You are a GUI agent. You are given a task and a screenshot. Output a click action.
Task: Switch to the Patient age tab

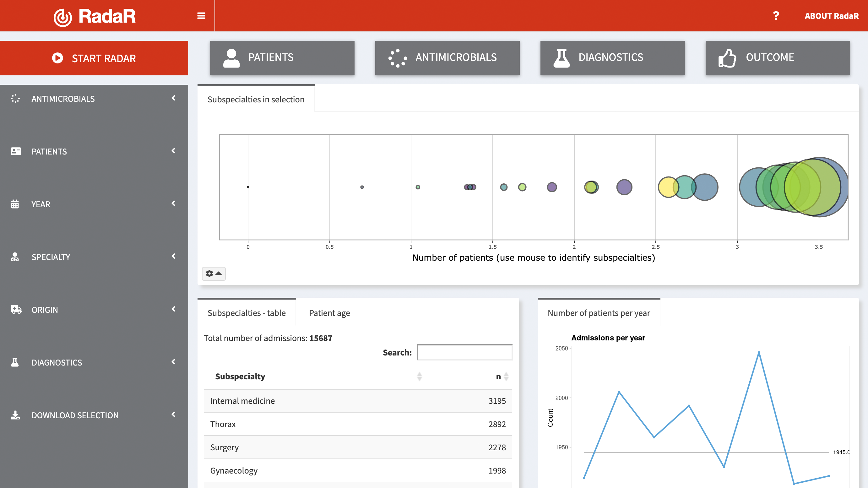click(329, 313)
